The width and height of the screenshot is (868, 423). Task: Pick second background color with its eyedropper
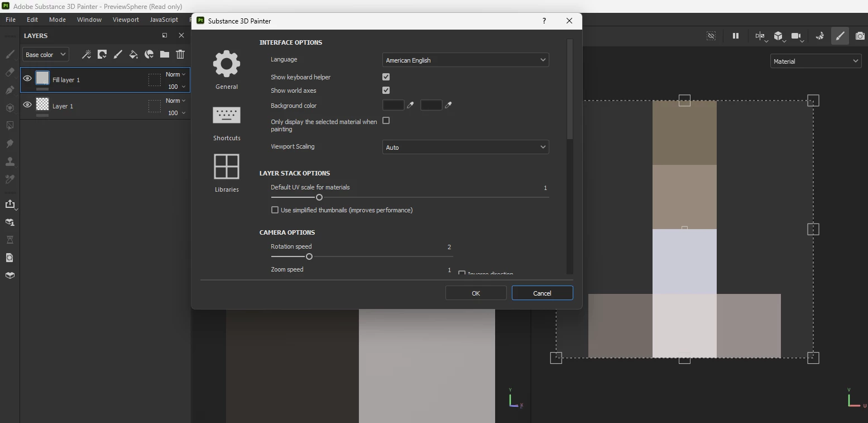(448, 105)
